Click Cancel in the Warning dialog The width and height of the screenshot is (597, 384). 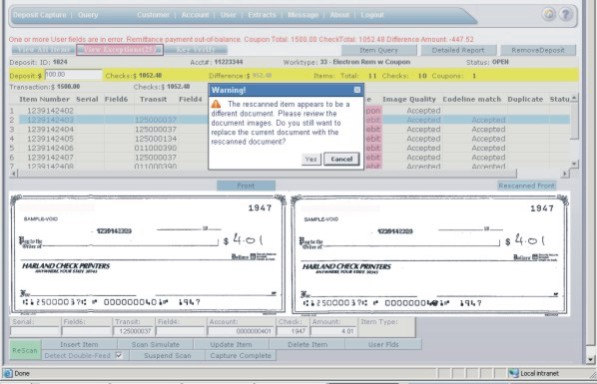pos(342,159)
